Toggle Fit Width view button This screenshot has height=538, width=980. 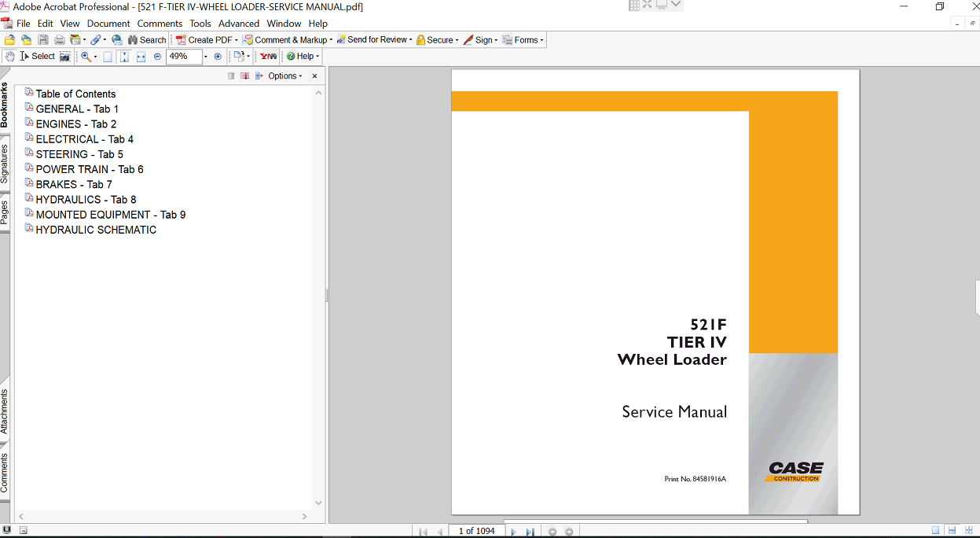tap(141, 57)
